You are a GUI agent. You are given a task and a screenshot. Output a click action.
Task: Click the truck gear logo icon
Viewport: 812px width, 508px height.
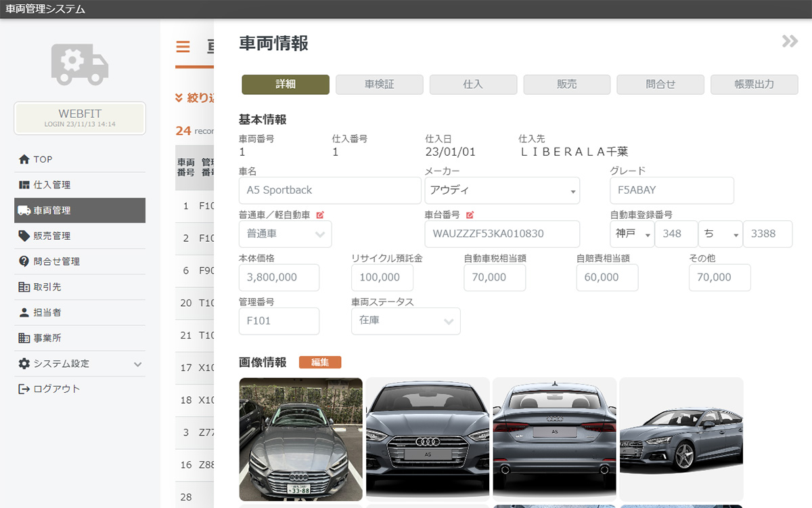[80, 64]
